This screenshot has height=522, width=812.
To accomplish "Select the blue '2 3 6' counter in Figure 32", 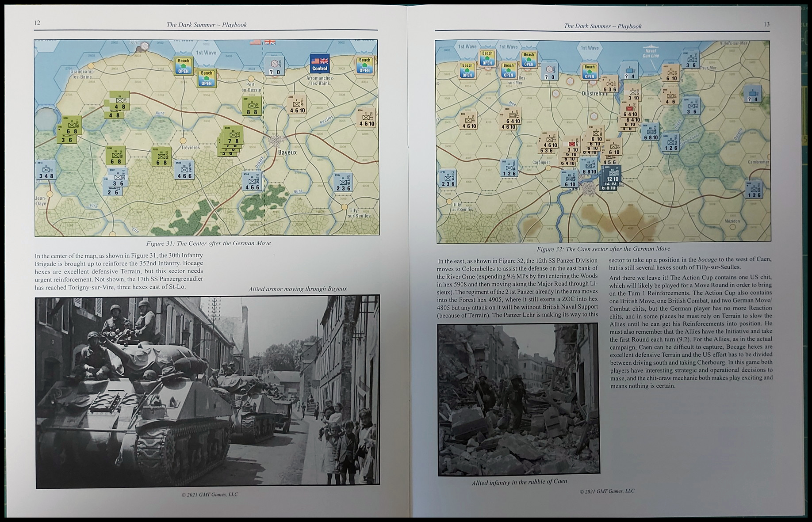I will [x=448, y=178].
